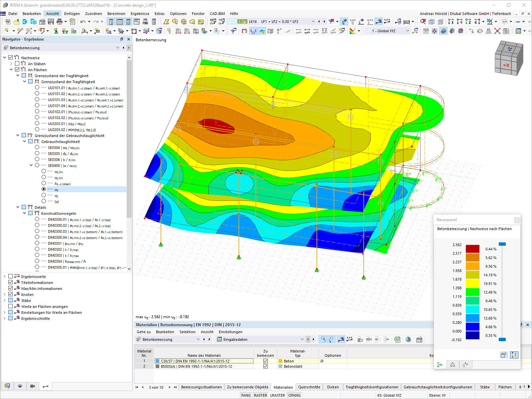The height and width of the screenshot is (399, 532).
Task: Expand the Ergebniswerte tree node
Action: point(5,276)
